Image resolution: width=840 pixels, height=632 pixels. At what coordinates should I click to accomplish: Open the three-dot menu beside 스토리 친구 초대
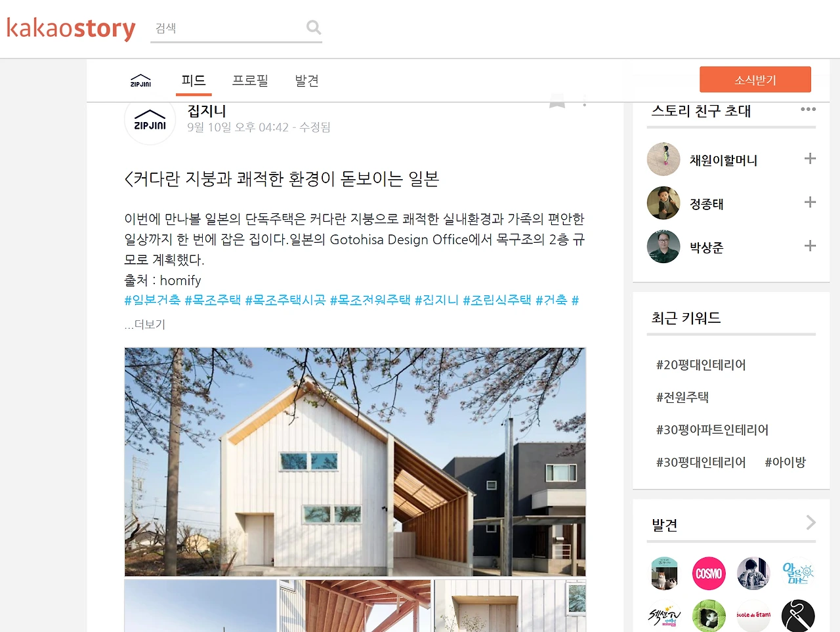(x=808, y=110)
